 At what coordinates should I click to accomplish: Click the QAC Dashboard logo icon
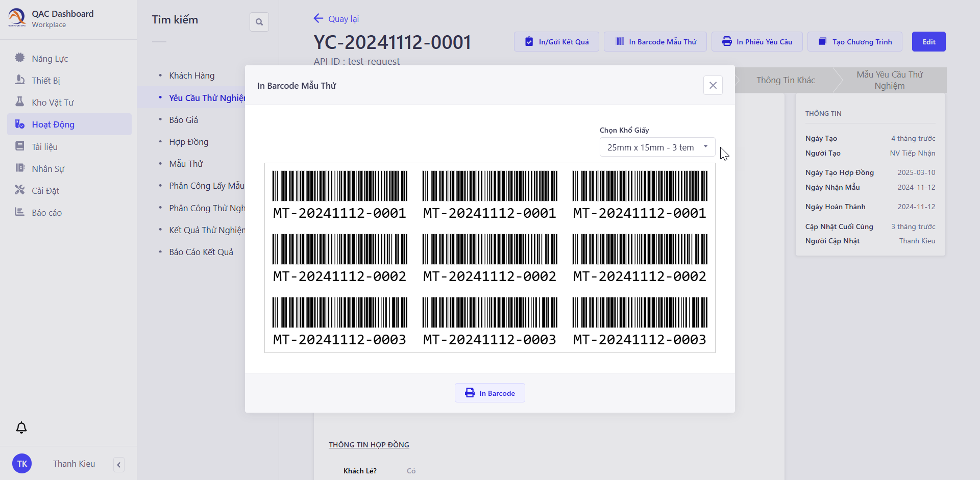17,17
